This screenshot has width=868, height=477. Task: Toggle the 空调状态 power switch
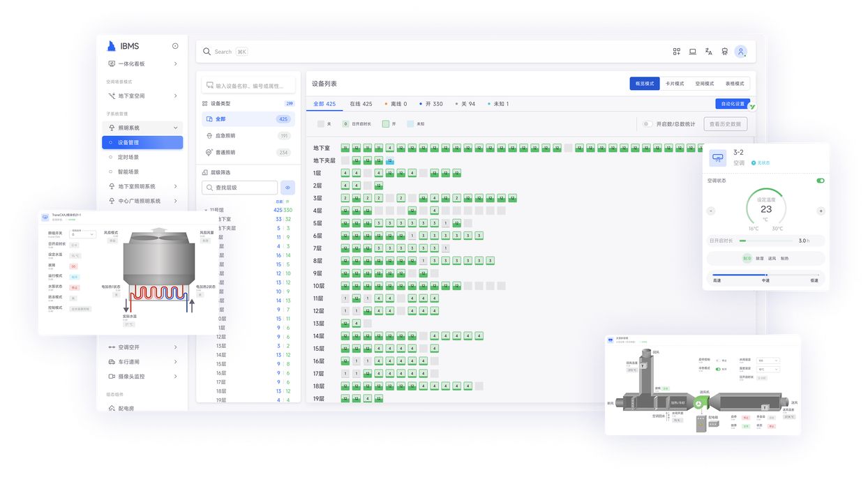[x=820, y=181]
